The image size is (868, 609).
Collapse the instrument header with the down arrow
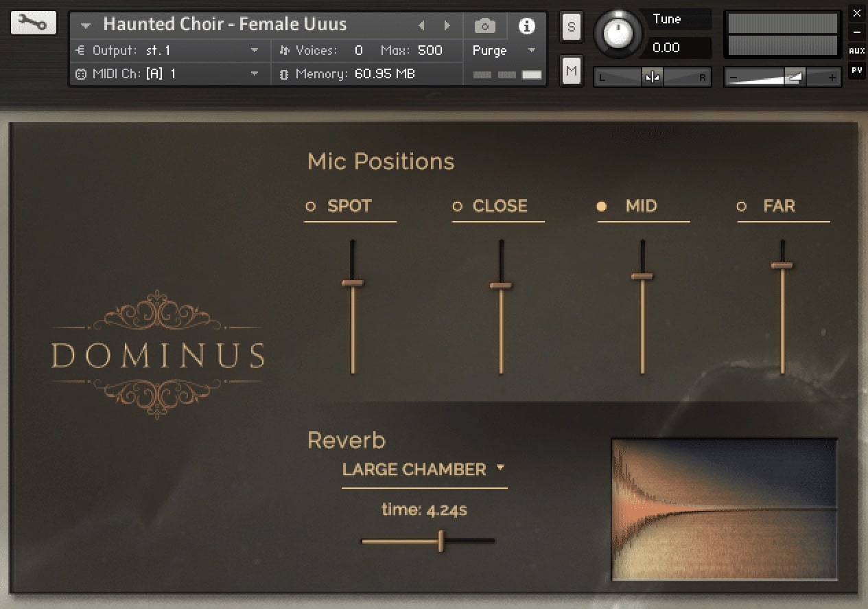(x=85, y=25)
